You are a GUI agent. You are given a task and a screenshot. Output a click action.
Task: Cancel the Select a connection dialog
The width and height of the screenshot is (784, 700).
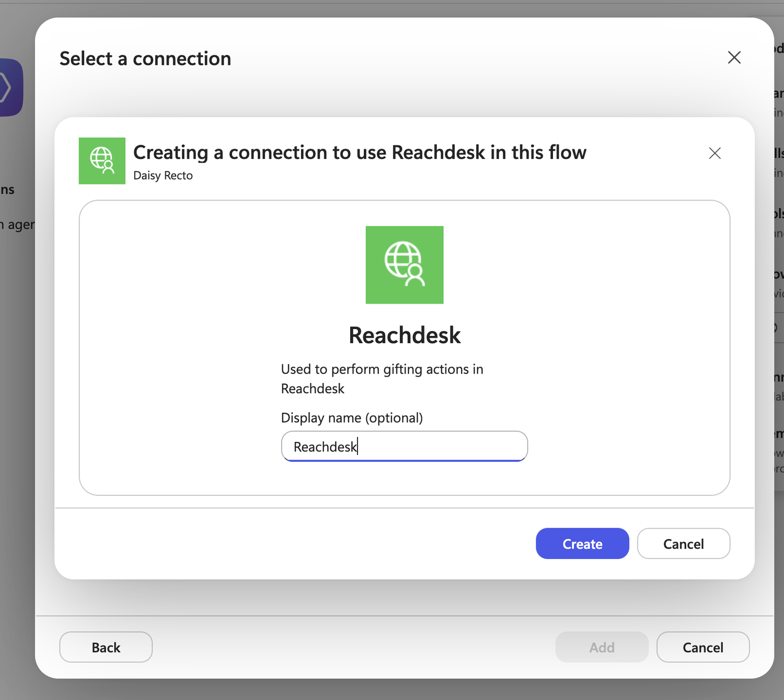703,647
